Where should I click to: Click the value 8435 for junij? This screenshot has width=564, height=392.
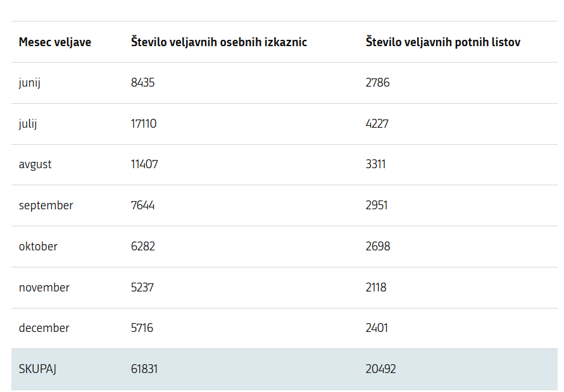(143, 83)
